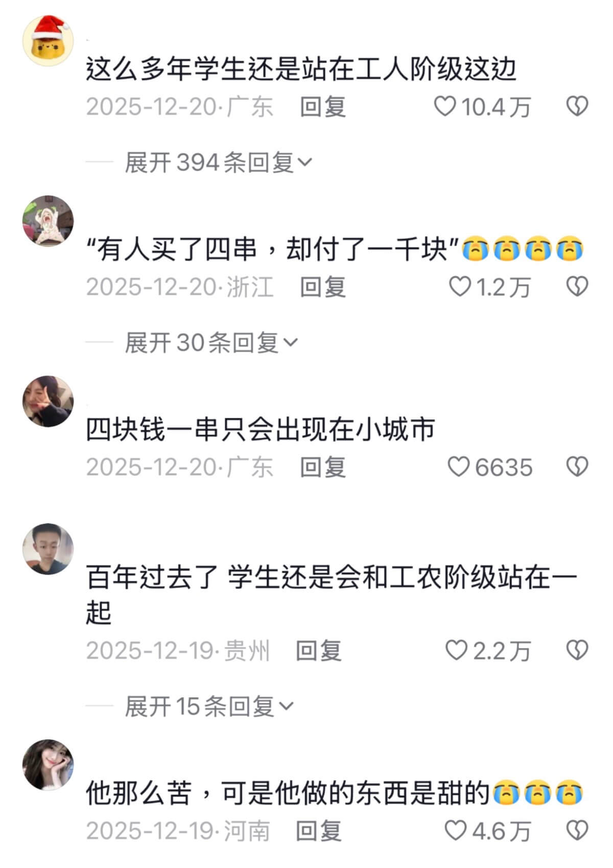Like the 河南 comment with 4.6万 likes
Viewport: 613px width, 868px height.
(456, 831)
